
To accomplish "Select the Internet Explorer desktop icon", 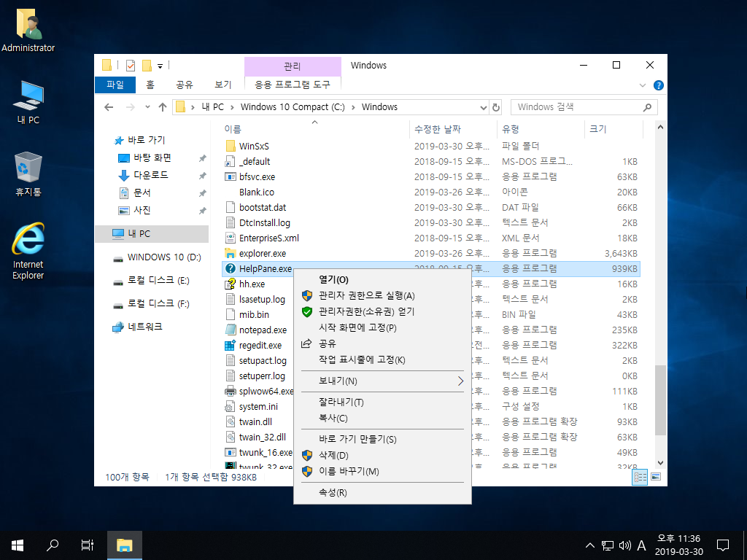I will (28, 251).
